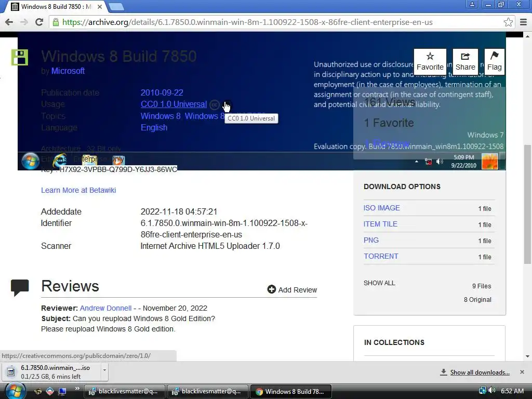
Task: Click the speech bubble Reviews icon
Action: click(x=20, y=287)
